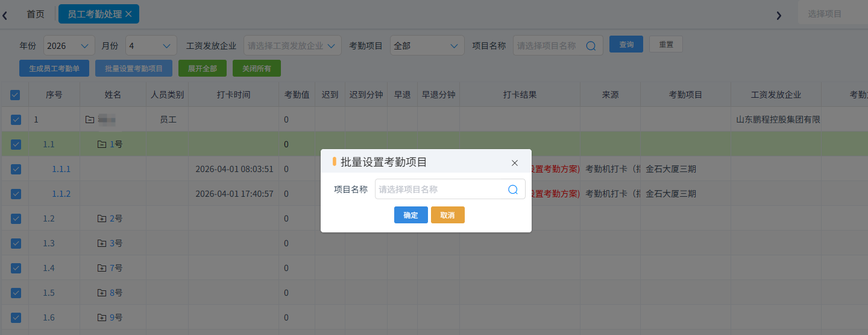Collapse the folder icon in row 1

coord(90,120)
